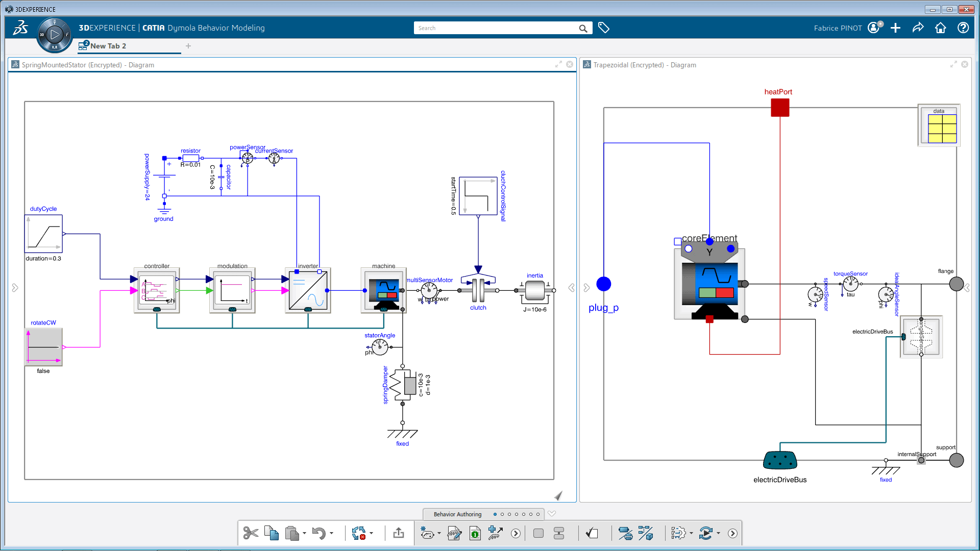Click the Cut scissors icon
The width and height of the screenshot is (980, 551).
pos(251,533)
